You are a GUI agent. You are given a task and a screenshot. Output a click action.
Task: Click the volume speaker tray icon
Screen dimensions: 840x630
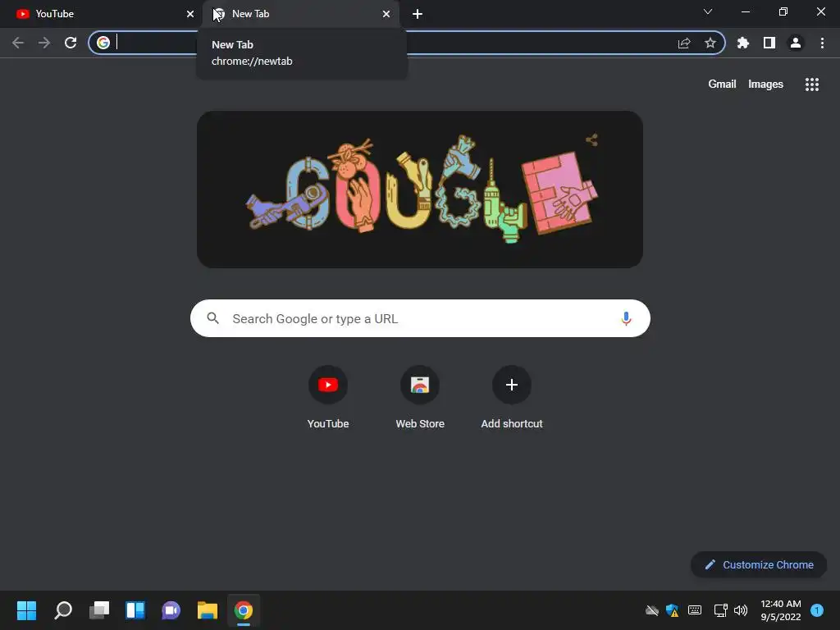[741, 610]
